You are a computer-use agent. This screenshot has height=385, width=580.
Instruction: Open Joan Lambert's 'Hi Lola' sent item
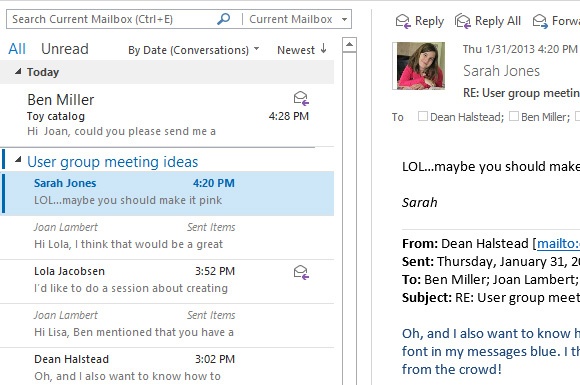[167, 237]
